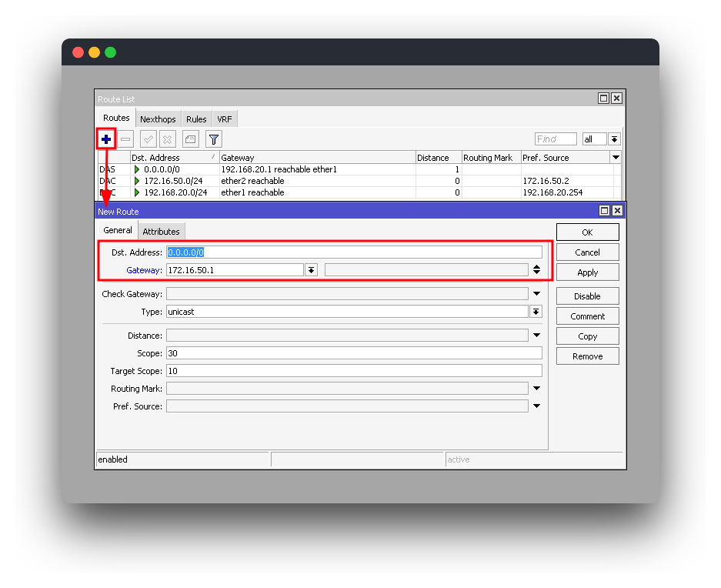Switch to the Nexthops tab
The height and width of the screenshot is (588, 721).
158,119
